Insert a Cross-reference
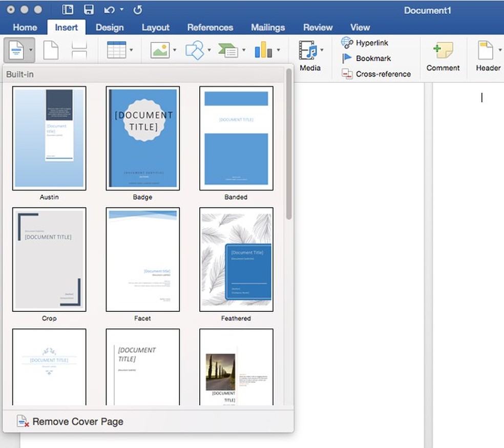Viewport: 504px width, 448px height. 376,74
